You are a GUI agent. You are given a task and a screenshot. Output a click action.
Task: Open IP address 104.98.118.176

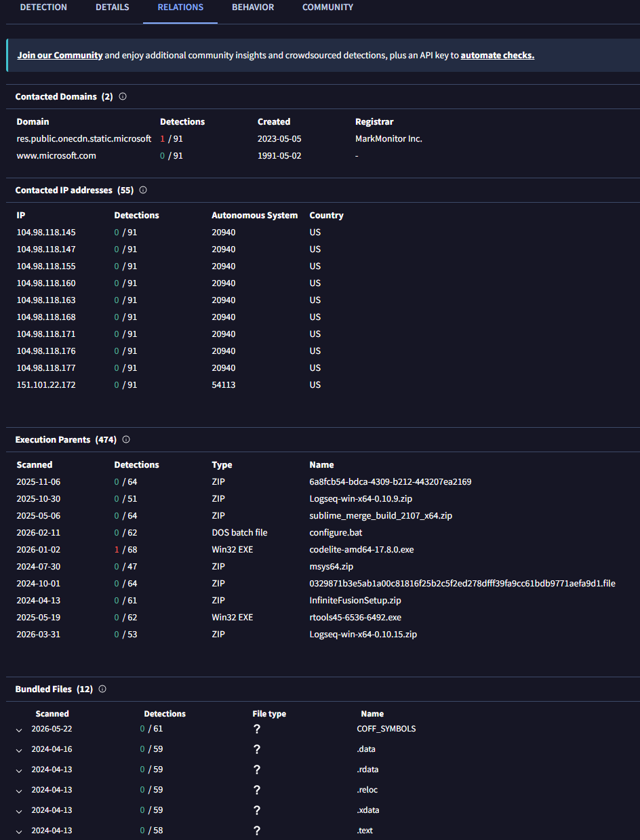(46, 351)
